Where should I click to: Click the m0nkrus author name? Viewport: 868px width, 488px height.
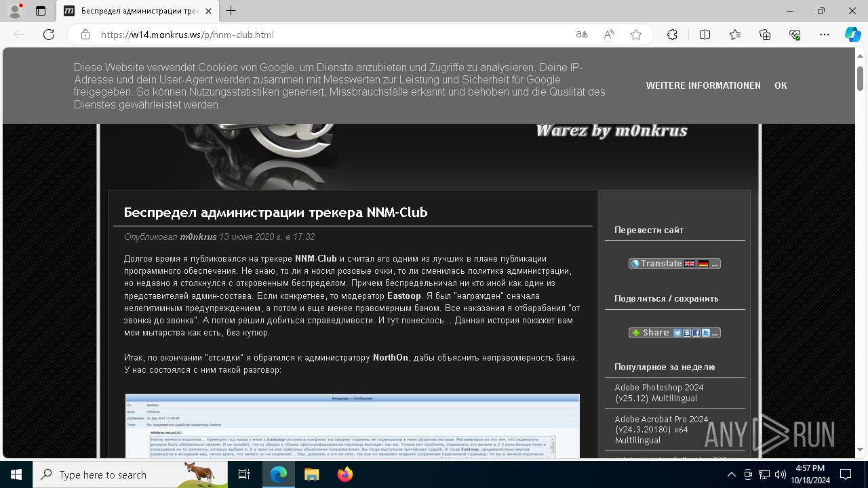pyautogui.click(x=198, y=237)
